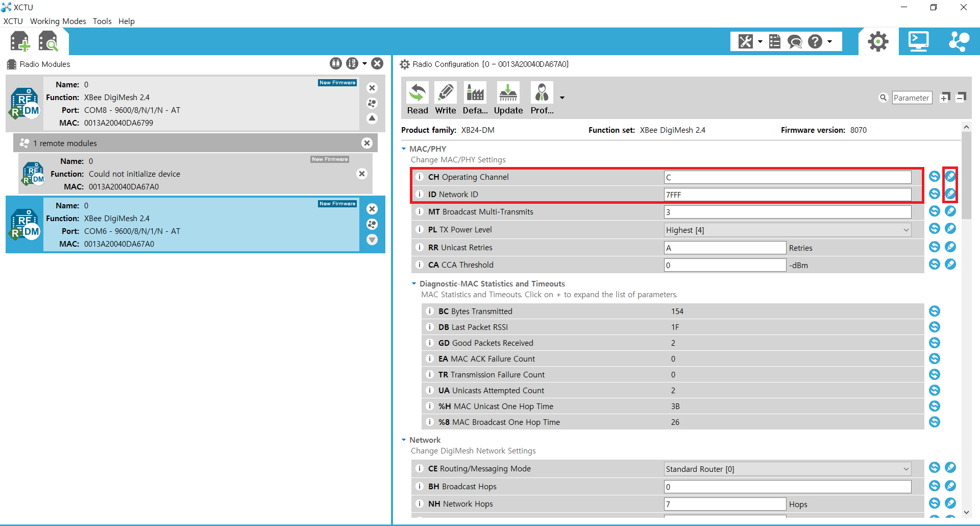Click the parameter search magnifier icon
The height and width of the screenshot is (526, 980).
(x=883, y=98)
